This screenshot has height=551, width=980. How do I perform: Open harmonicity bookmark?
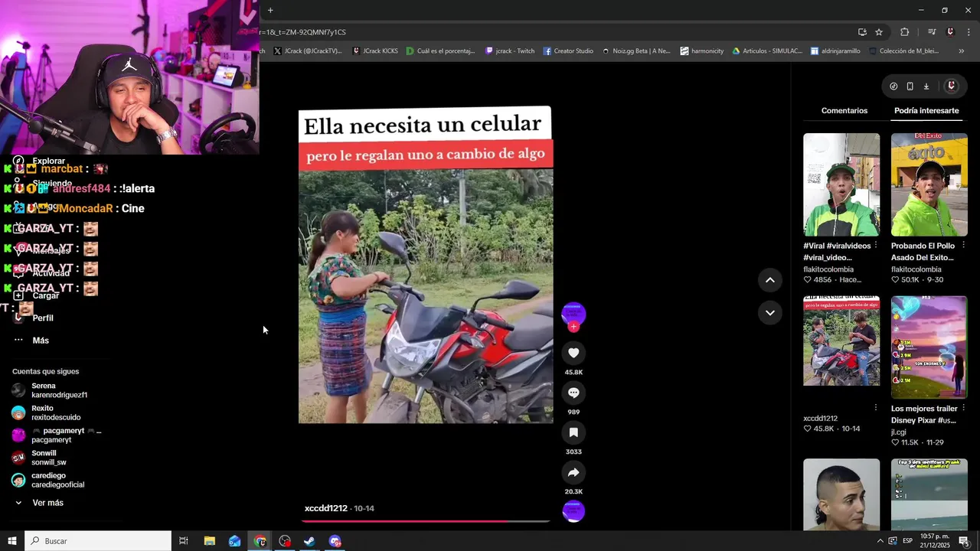pos(701,51)
